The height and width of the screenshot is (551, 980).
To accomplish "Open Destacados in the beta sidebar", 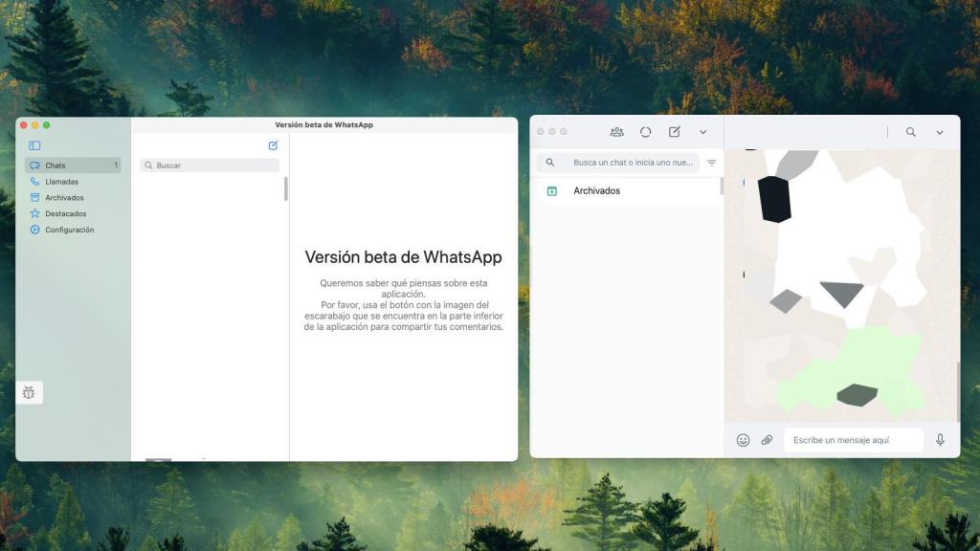I will coord(73,213).
